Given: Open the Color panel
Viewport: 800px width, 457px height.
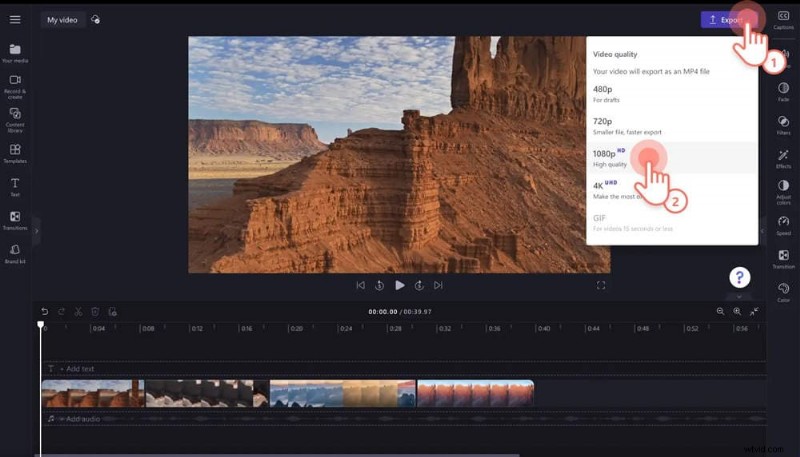Looking at the screenshot, I should tap(783, 292).
